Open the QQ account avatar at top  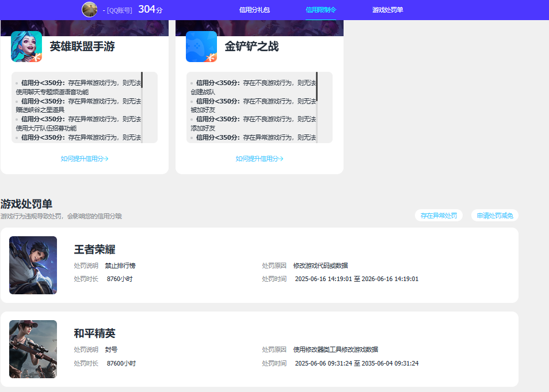coord(89,9)
